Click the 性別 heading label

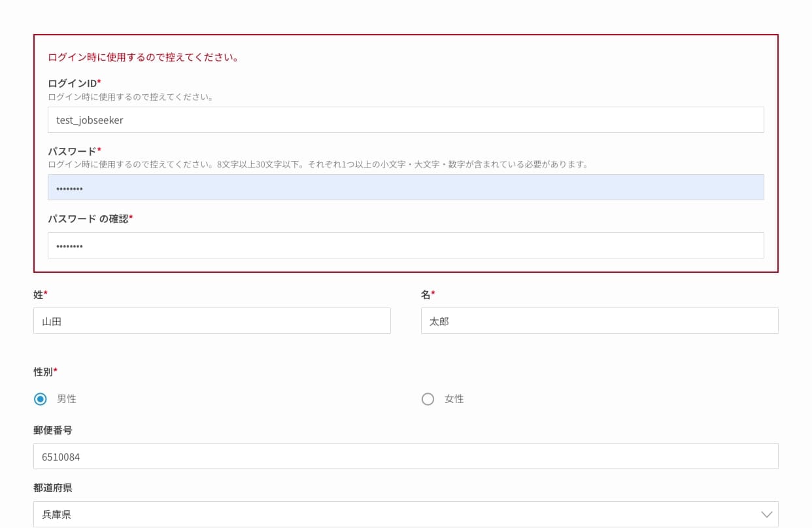point(44,372)
